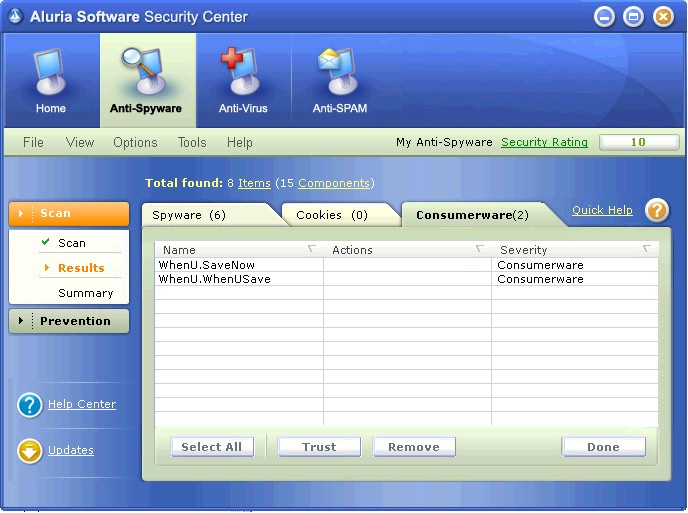The height and width of the screenshot is (513, 688).
Task: Open the Security Rating link
Action: (545, 142)
